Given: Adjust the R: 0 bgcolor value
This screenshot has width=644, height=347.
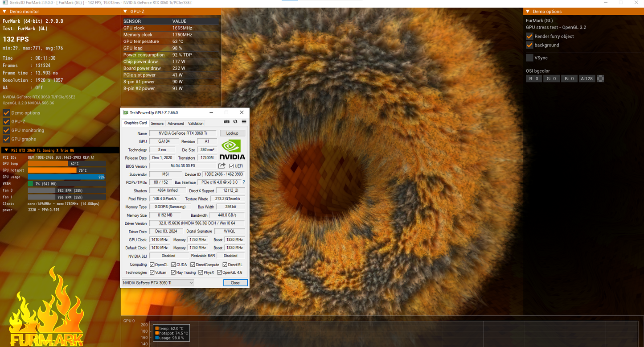Looking at the screenshot, I should coord(533,78).
